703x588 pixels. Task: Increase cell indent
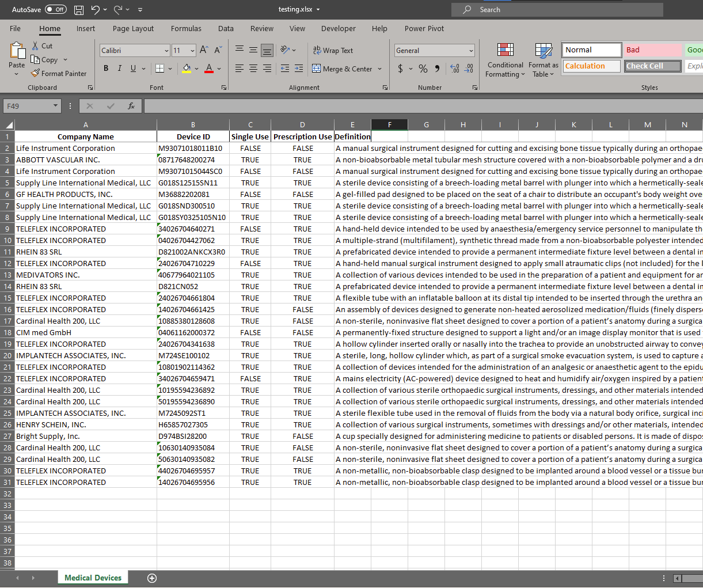point(299,69)
